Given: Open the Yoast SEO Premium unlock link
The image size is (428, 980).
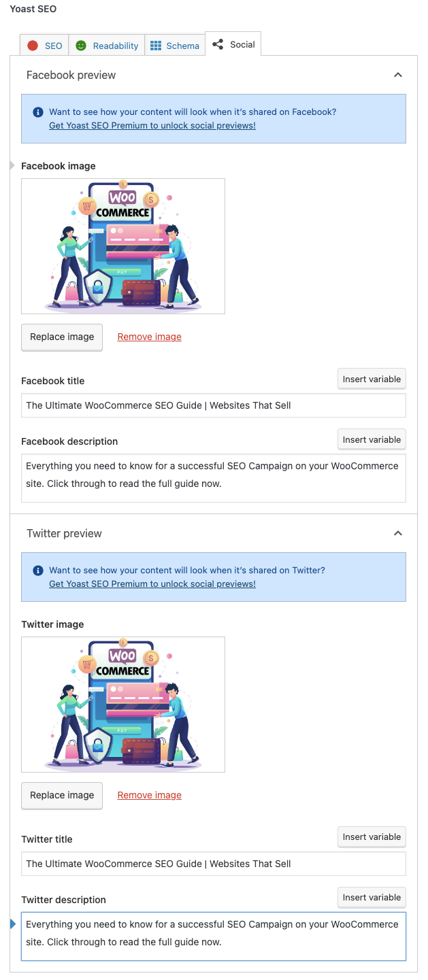Looking at the screenshot, I should click(152, 125).
